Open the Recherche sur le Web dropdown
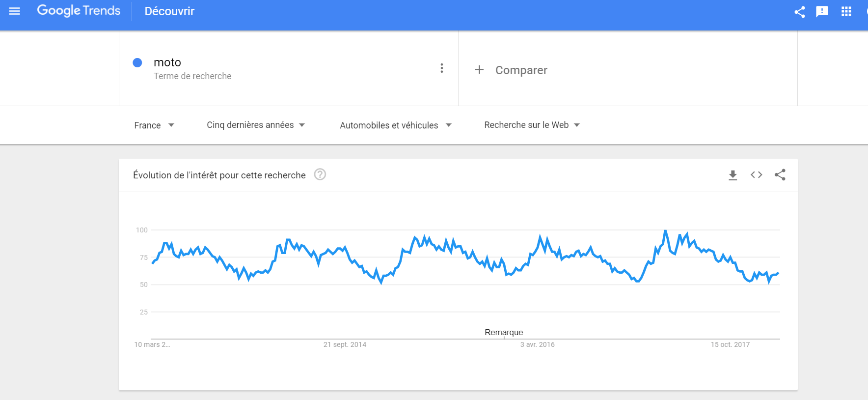Viewport: 868px width, 400px height. pyautogui.click(x=532, y=125)
